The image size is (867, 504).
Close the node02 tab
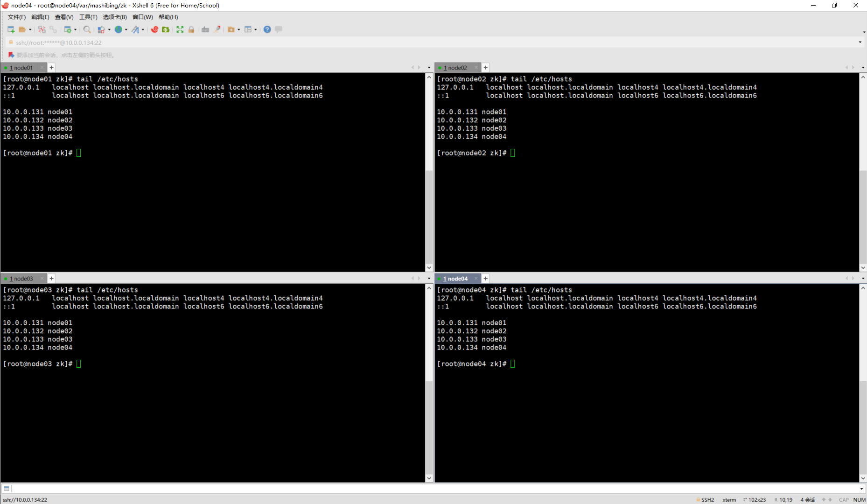[x=476, y=68]
